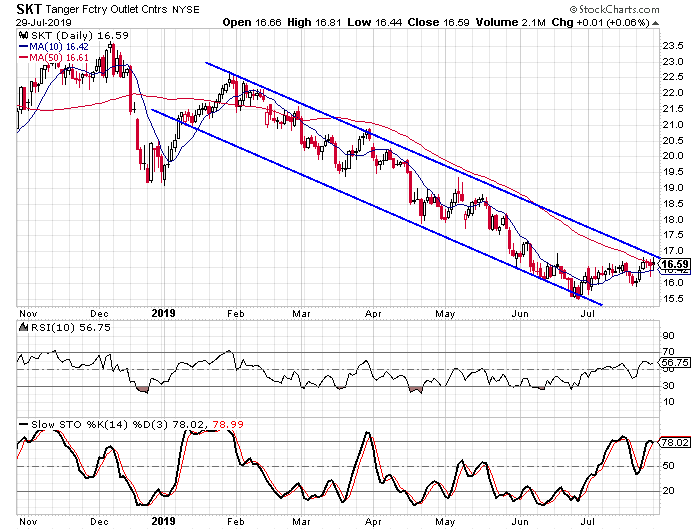
Task: Click the NYSE exchange label
Action: tap(186, 9)
